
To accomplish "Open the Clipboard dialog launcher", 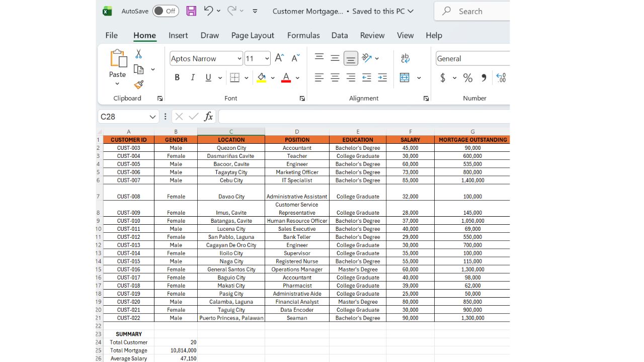I will [x=160, y=99].
